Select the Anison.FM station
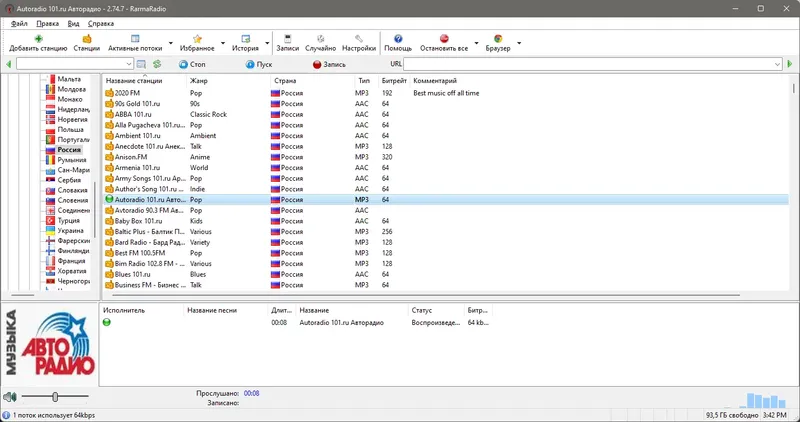 click(x=445, y=157)
